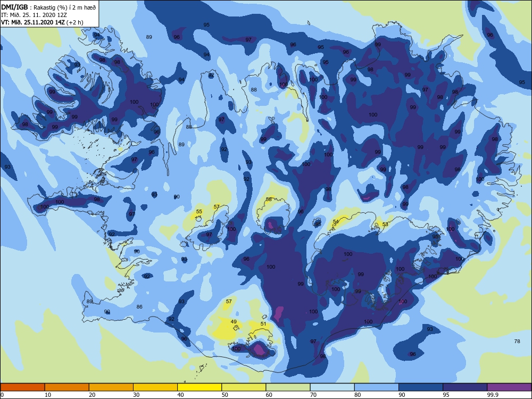Click the 'VT: Mið. 25.11.2020 14Z (+2 h)' line

42,22
